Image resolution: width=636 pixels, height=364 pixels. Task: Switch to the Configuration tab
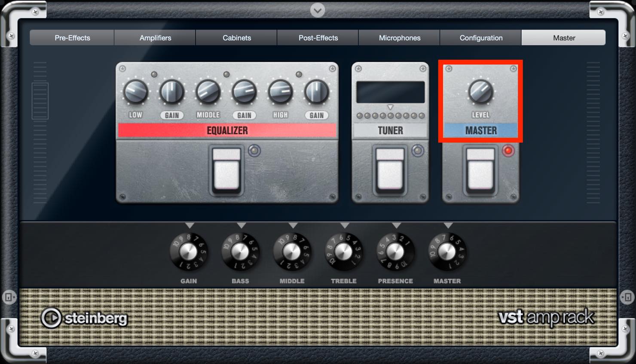click(x=481, y=38)
